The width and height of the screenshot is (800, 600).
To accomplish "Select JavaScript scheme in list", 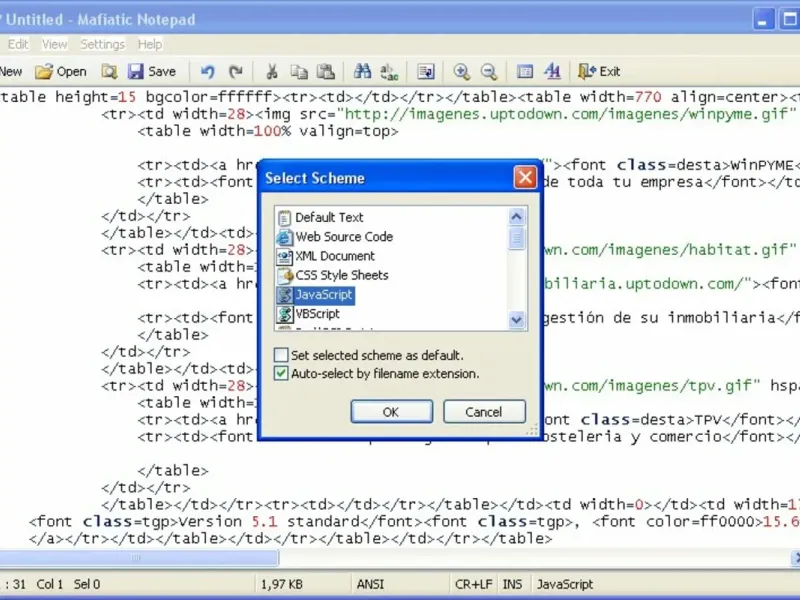I will pos(324,295).
